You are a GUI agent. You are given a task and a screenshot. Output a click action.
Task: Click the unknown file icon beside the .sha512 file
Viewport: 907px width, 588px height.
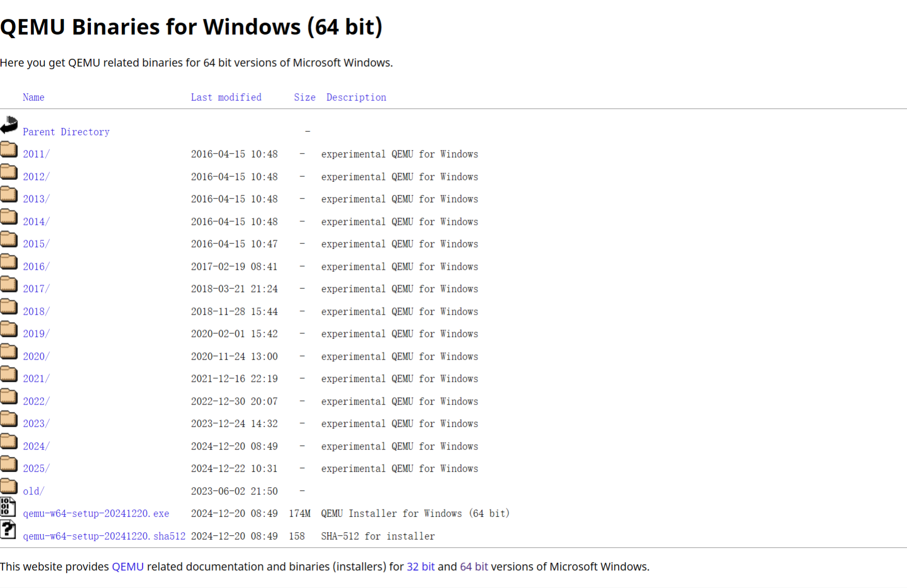click(x=8, y=530)
